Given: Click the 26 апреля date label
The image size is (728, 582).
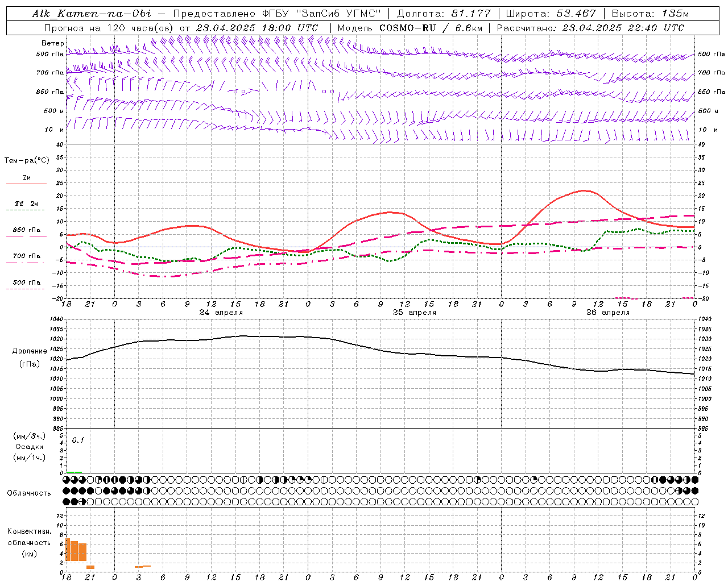Looking at the screenshot, I should [x=608, y=313].
